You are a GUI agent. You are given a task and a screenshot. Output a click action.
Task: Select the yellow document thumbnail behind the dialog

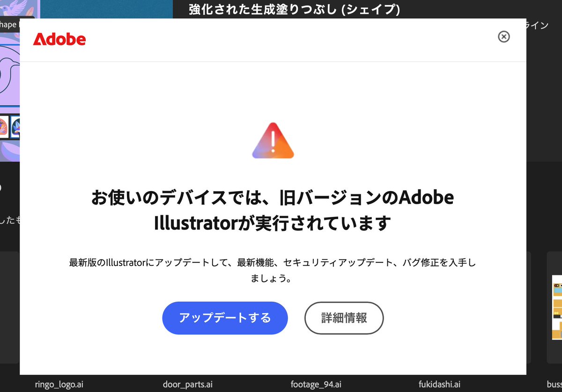(557, 308)
